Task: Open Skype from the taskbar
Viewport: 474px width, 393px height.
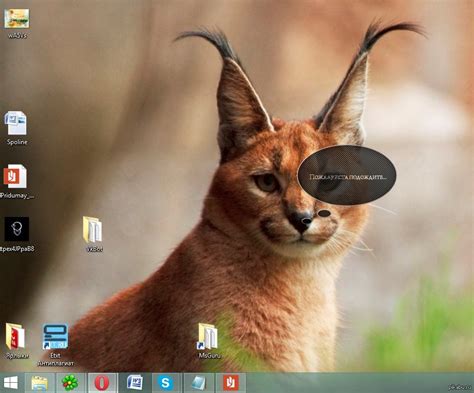Action: click(166, 382)
